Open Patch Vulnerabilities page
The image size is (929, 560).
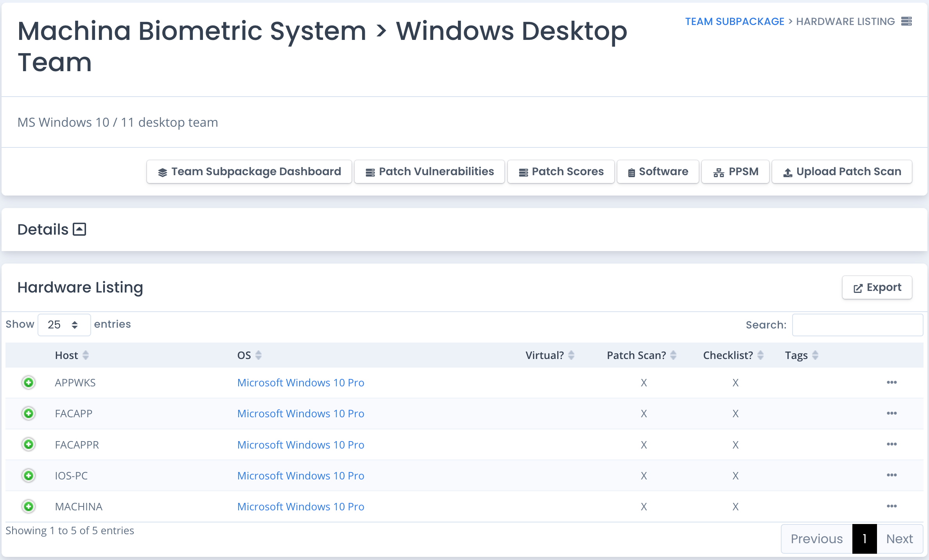(429, 172)
